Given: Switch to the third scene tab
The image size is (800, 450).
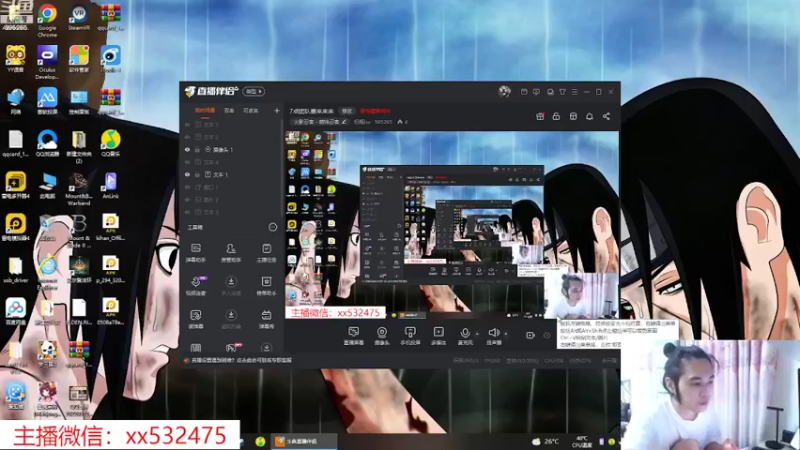Looking at the screenshot, I should pyautogui.click(x=250, y=110).
